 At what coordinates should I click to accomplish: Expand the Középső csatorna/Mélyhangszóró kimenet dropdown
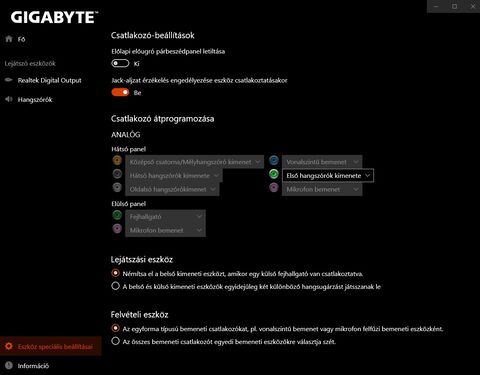click(x=194, y=162)
